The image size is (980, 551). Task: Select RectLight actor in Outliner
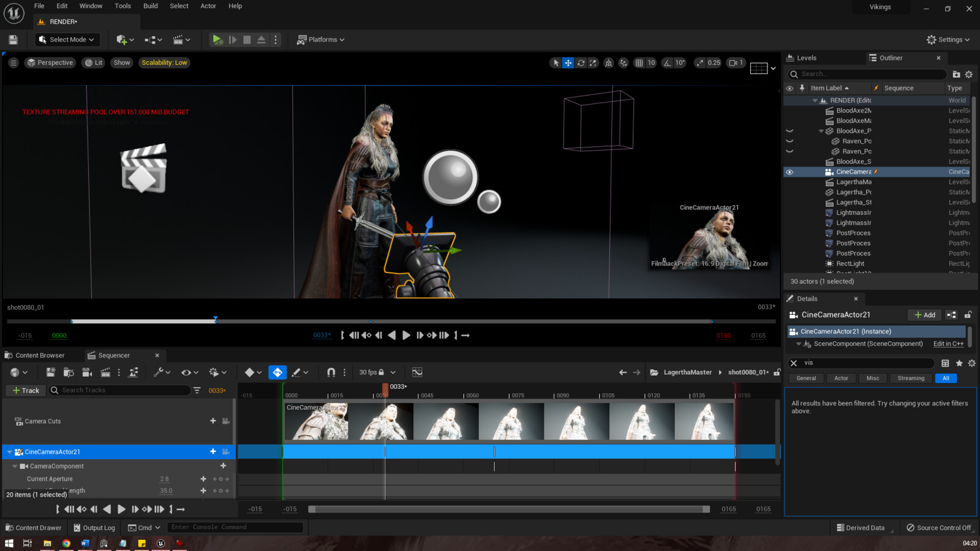pos(850,264)
